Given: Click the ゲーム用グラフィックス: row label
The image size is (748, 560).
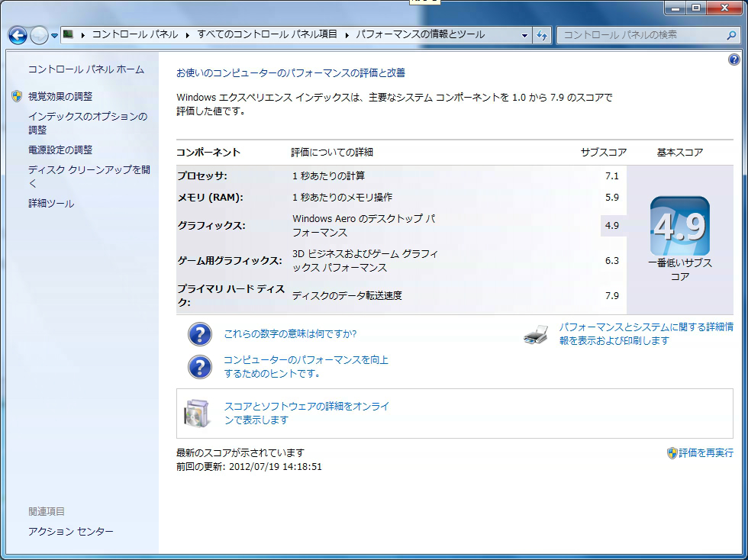Looking at the screenshot, I should [230, 261].
